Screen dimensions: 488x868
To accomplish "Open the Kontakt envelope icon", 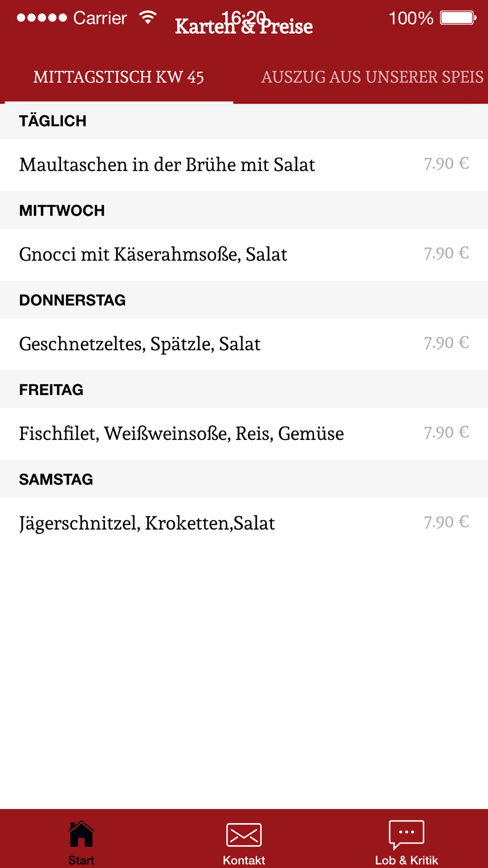I will tap(244, 835).
